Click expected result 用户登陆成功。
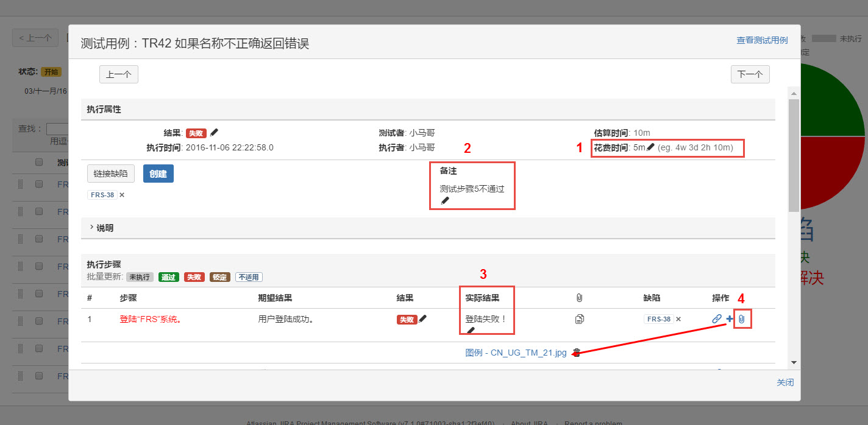Viewport: 868px width, 425px height. 286,318
